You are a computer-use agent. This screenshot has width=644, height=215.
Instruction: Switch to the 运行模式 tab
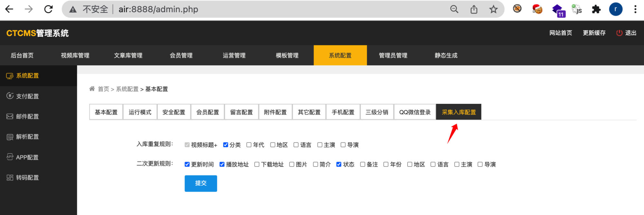[x=140, y=112]
